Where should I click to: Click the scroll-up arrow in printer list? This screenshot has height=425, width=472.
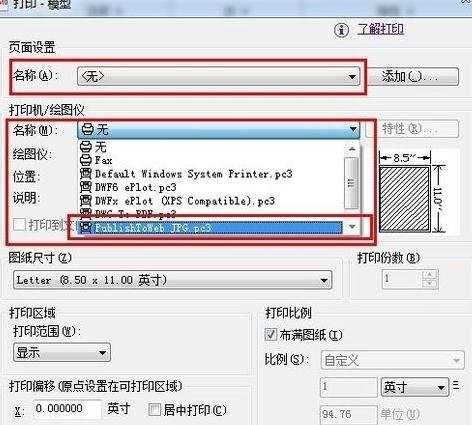(x=352, y=149)
